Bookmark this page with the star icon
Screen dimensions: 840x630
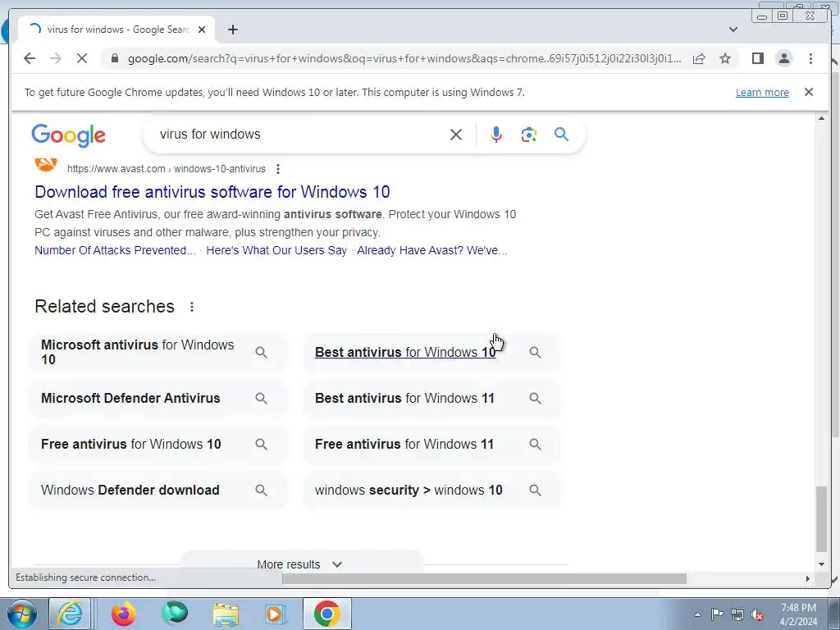pos(725,58)
